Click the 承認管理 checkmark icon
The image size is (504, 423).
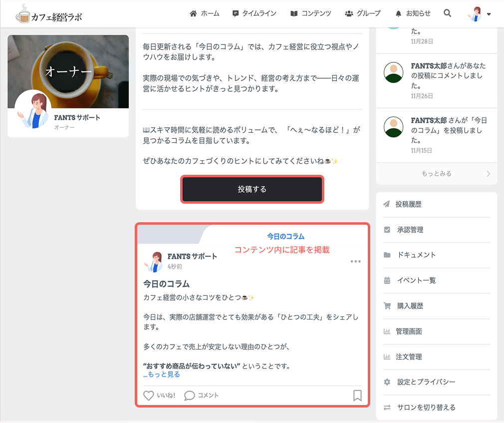pyautogui.click(x=387, y=230)
